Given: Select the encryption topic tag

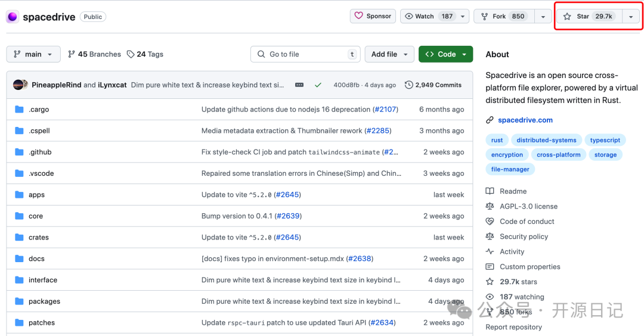Looking at the screenshot, I should [507, 155].
